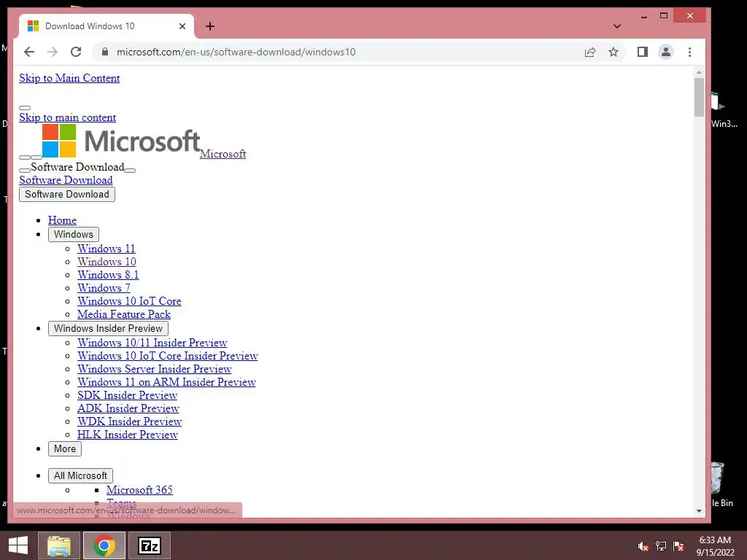
Task: Open Chrome side panel icon
Action: [642, 52]
